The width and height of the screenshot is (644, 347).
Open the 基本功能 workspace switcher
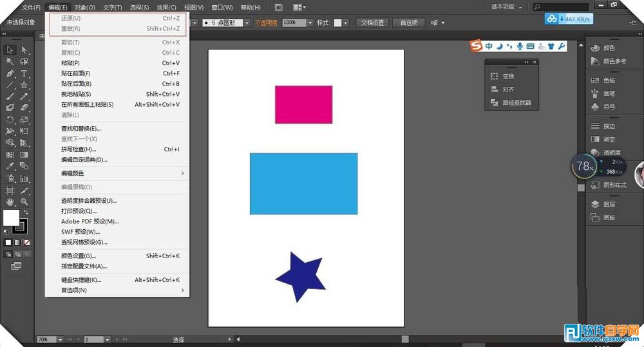tap(506, 7)
